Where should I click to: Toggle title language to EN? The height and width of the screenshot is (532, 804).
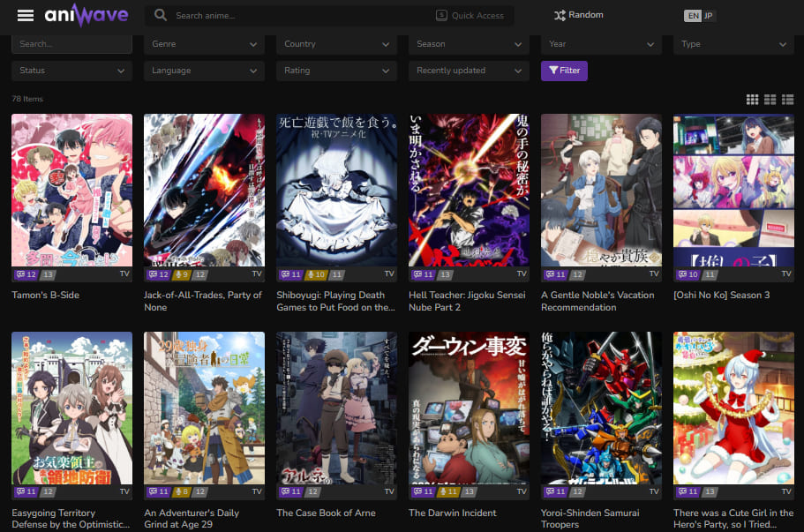click(x=693, y=16)
